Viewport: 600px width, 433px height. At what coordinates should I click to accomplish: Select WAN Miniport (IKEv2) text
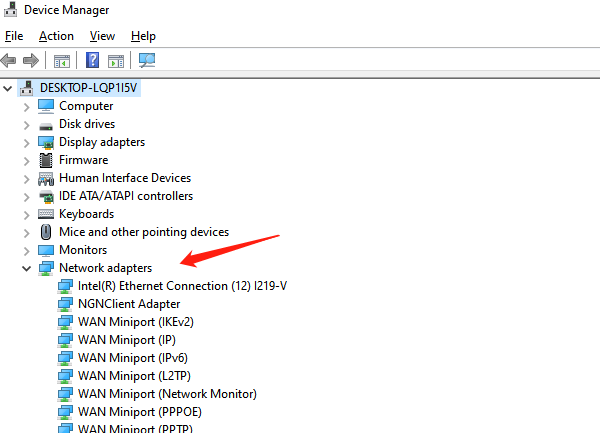point(136,322)
